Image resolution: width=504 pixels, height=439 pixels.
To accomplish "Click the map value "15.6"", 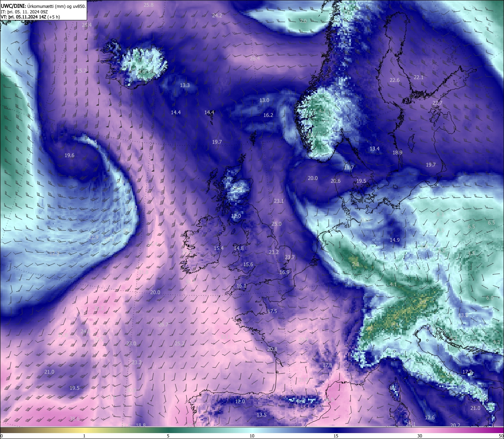I will tap(248, 264).
